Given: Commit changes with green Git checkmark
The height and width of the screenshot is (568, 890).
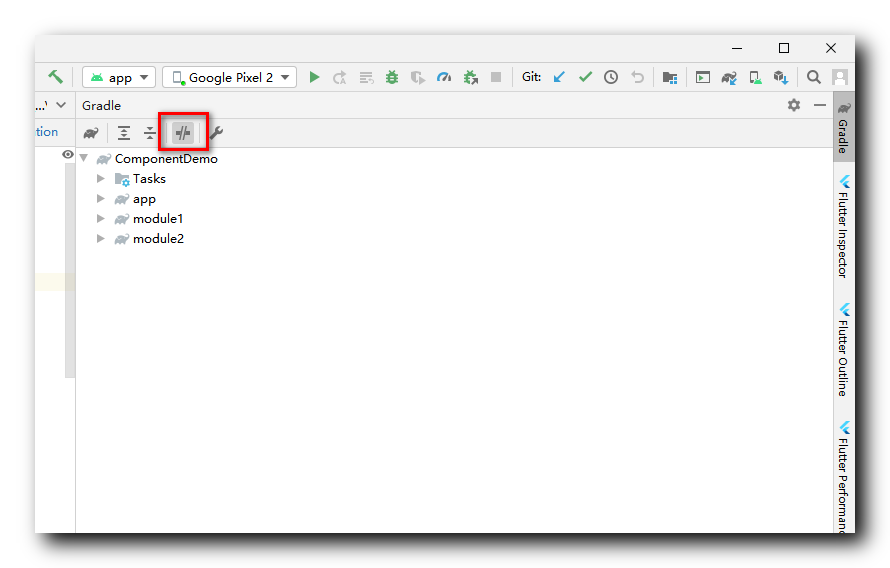Looking at the screenshot, I should [x=585, y=77].
